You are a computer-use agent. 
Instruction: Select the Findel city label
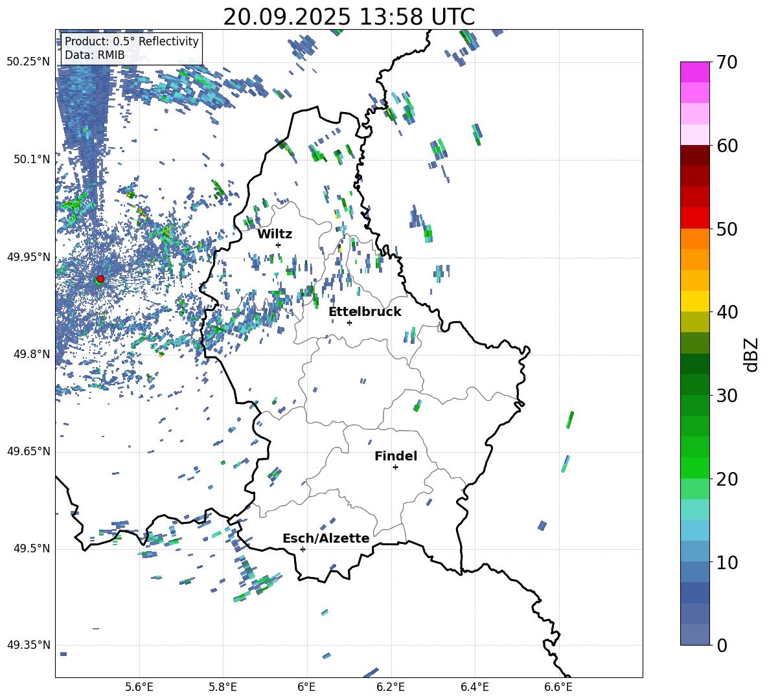396,456
